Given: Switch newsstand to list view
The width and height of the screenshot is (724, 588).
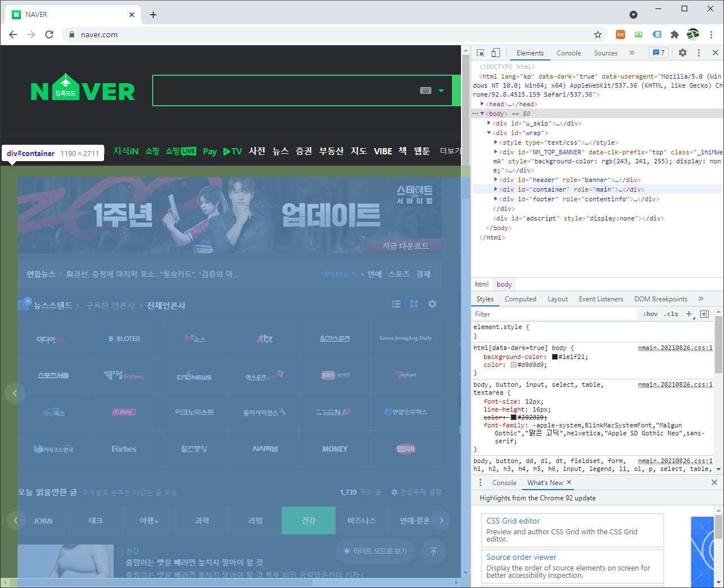Looking at the screenshot, I should point(397,304).
